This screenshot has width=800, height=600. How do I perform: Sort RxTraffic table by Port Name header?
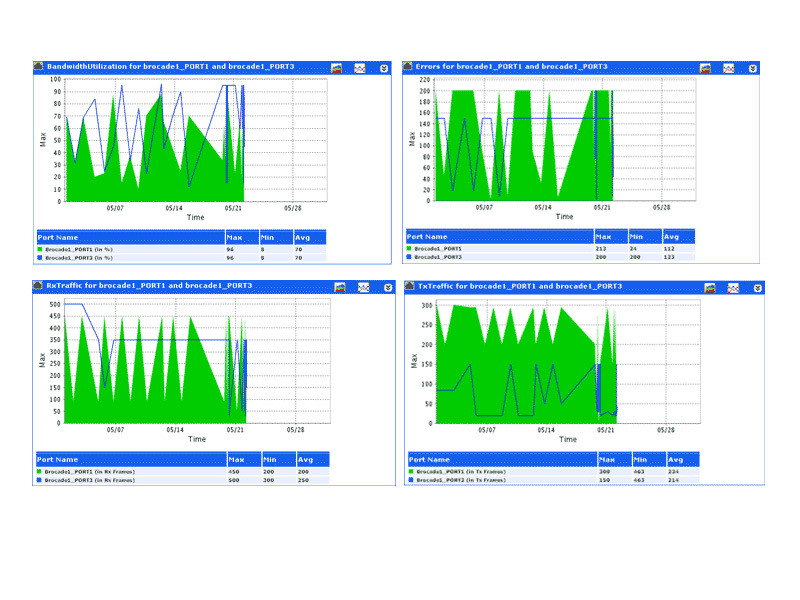pos(131,459)
